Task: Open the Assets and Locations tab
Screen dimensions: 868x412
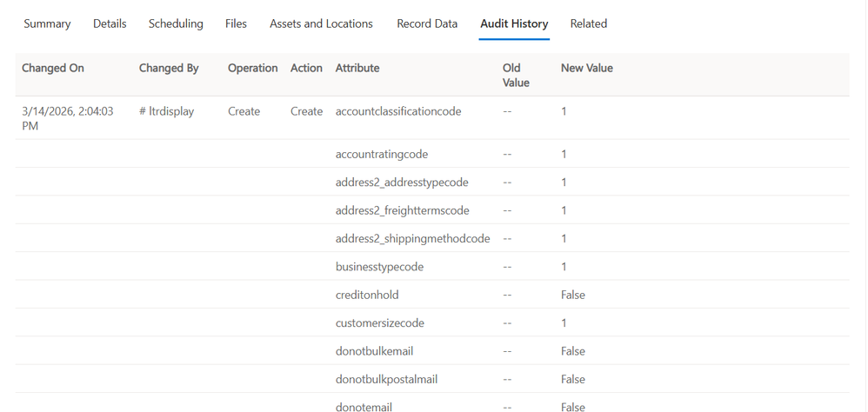Action: [x=321, y=23]
